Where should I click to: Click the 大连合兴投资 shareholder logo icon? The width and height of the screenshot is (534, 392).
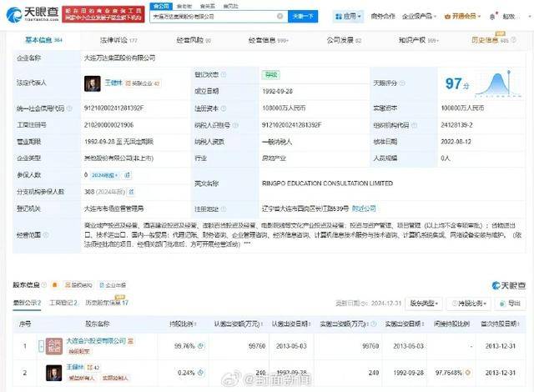53,344
